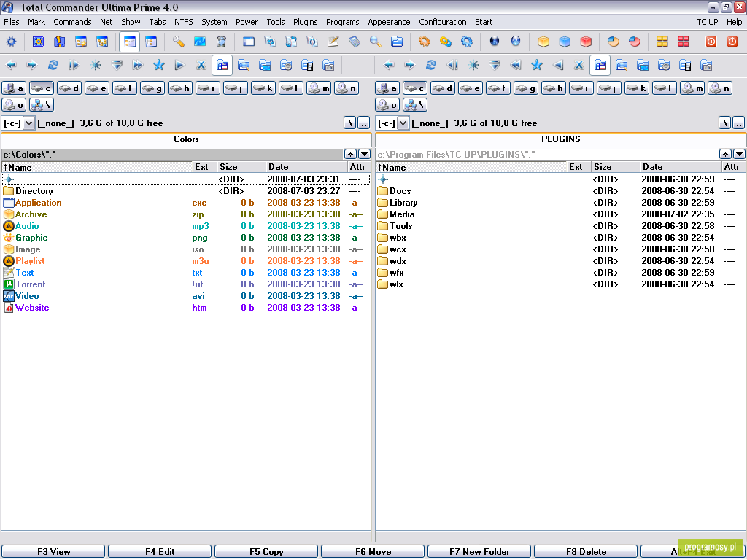The image size is (747, 560).
Task: Click F6 Move button
Action: point(373,552)
